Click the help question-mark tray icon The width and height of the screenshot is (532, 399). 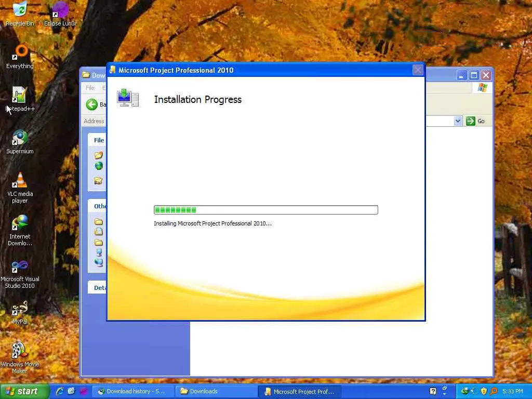(x=433, y=391)
